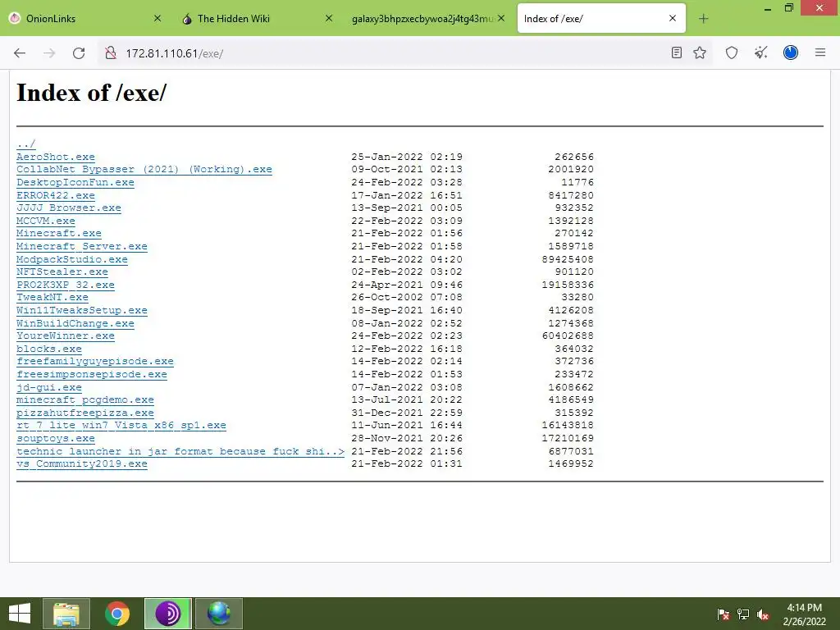Download AeroShot.exe link
The height and width of the screenshot is (630, 840).
pos(56,157)
